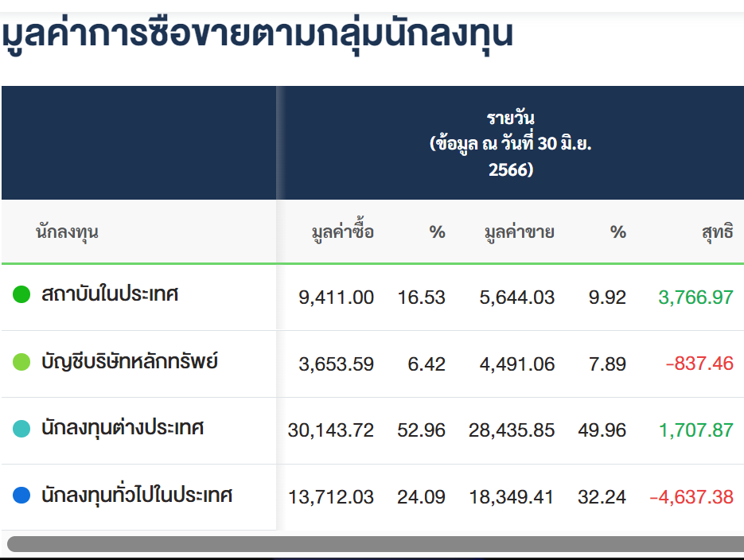Click the horizontal scrollbar below the table
This screenshot has height=560, width=744.
pos(376,544)
